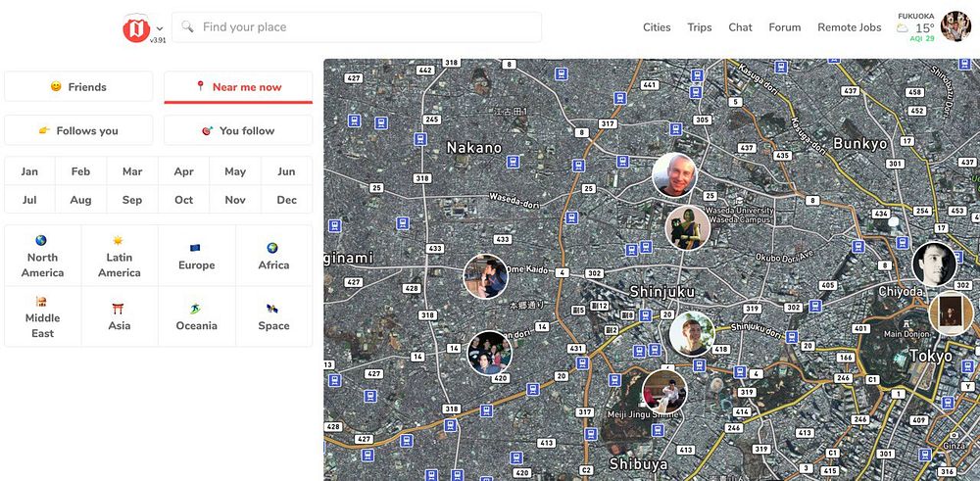This screenshot has height=481, width=980.
Task: Filter by month May
Action: pos(235,171)
